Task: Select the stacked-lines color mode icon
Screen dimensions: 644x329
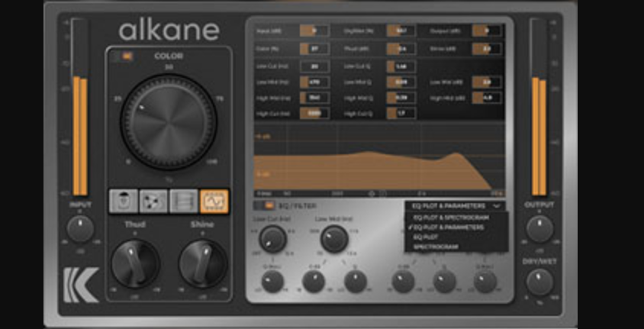Action: [x=184, y=202]
